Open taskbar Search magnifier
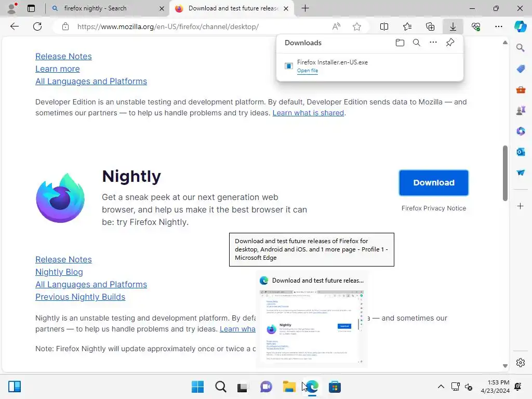 pos(220,387)
